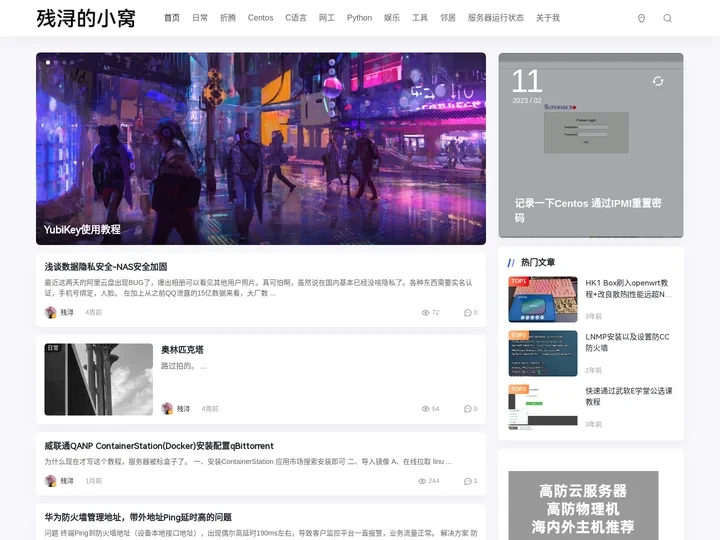Click author name 残浔 on NAS安全加固 post

pyautogui.click(x=67, y=312)
